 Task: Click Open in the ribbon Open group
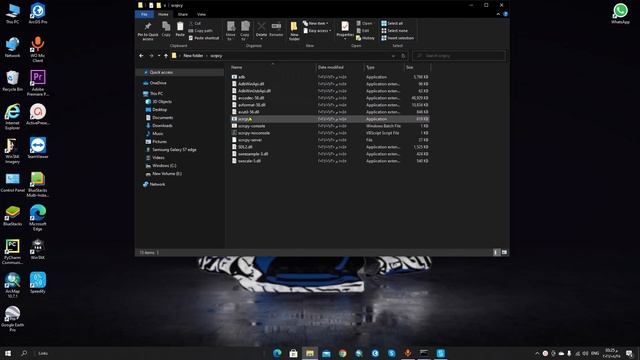pos(364,24)
